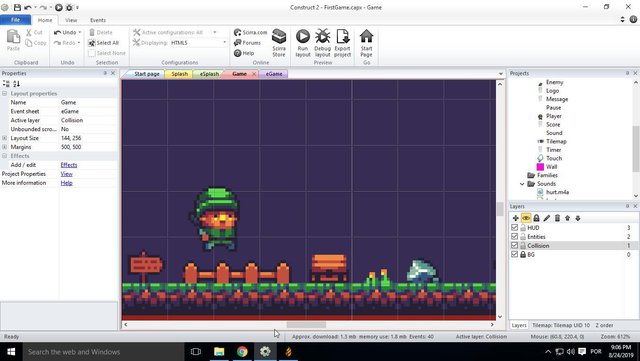Viewport: 640px width, 361px height.
Task: Open the Scirra Store
Action: pos(279,43)
